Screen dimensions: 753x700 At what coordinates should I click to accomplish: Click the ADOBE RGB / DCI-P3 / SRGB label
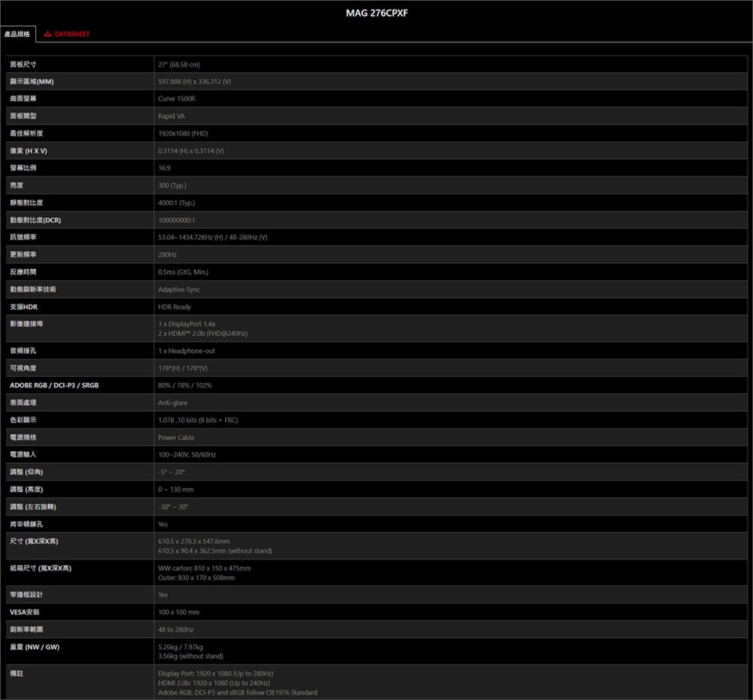tap(54, 385)
